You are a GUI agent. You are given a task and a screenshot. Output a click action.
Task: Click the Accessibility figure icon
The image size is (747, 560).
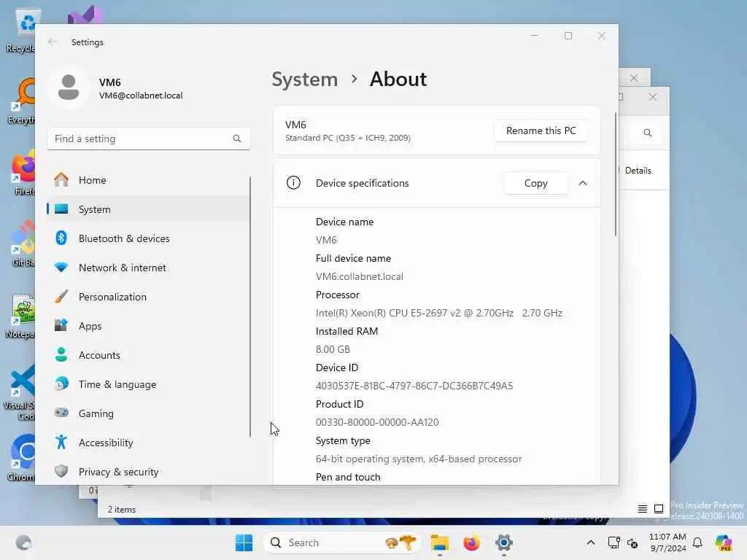[x=61, y=442]
